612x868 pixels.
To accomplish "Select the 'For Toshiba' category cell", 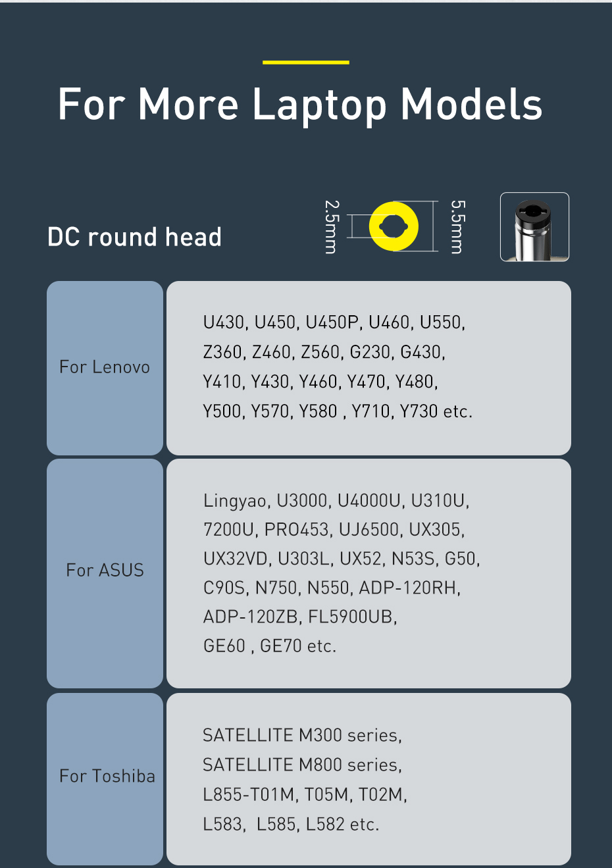I will tap(105, 779).
